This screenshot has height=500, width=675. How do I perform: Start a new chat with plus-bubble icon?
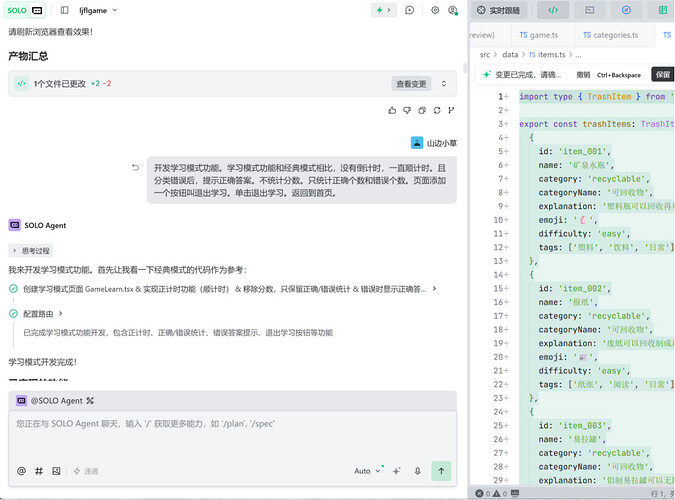409,10
